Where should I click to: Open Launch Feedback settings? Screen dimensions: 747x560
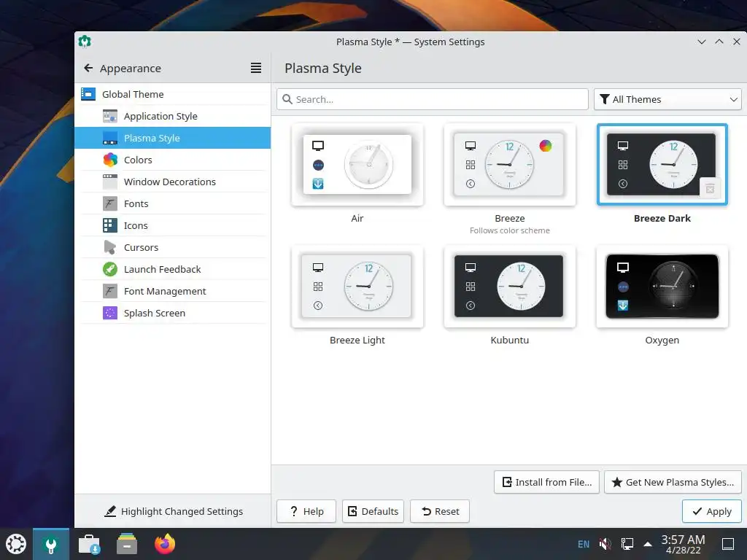(172, 270)
